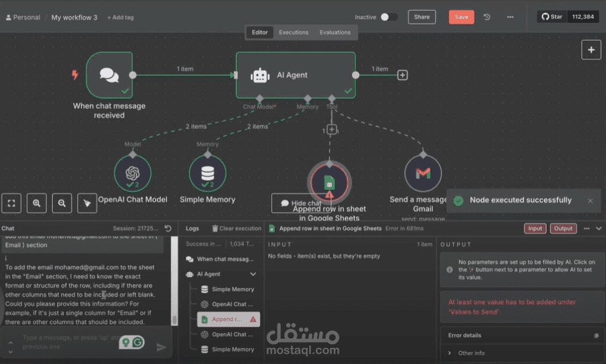Click Add tag

121,17
